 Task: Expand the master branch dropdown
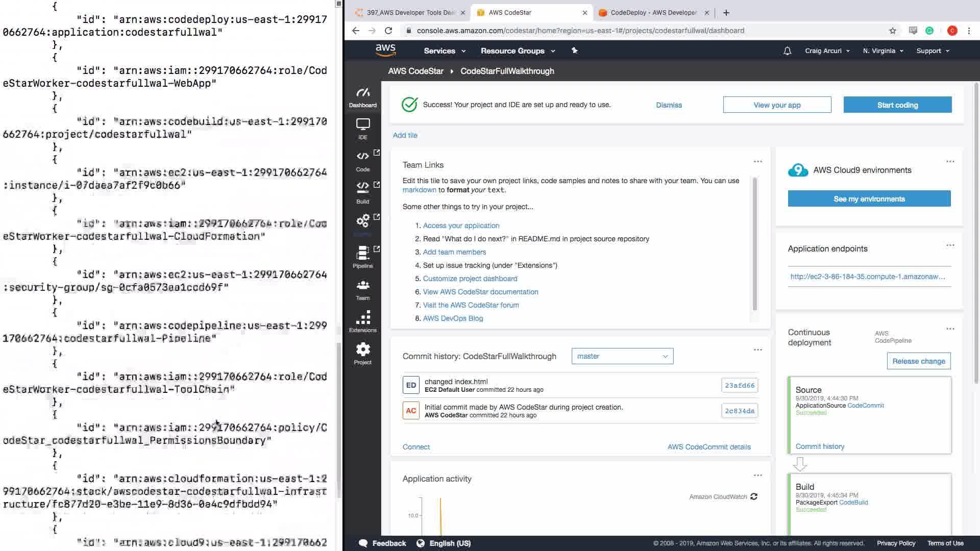pos(622,356)
